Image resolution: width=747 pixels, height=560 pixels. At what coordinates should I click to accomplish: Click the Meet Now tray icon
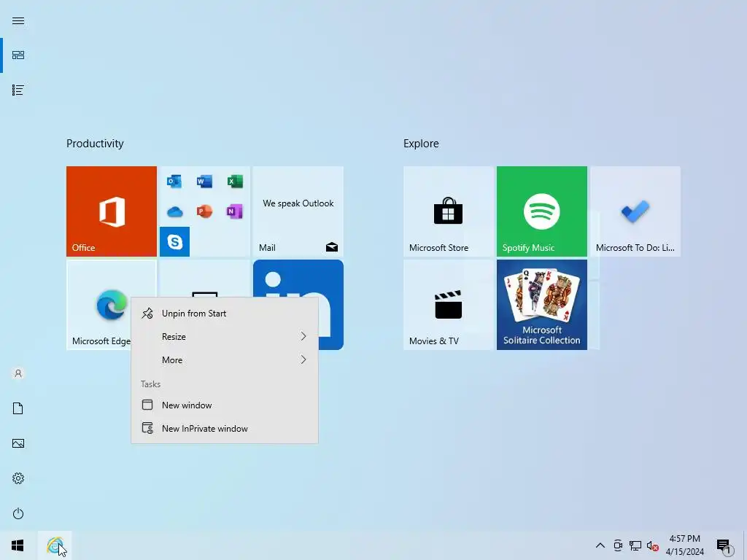click(x=618, y=545)
